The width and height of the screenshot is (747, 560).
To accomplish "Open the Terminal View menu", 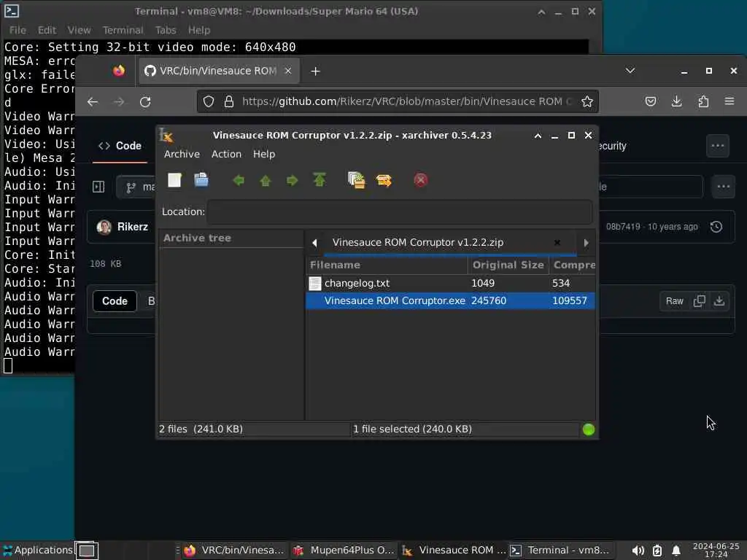I will pyautogui.click(x=79, y=30).
